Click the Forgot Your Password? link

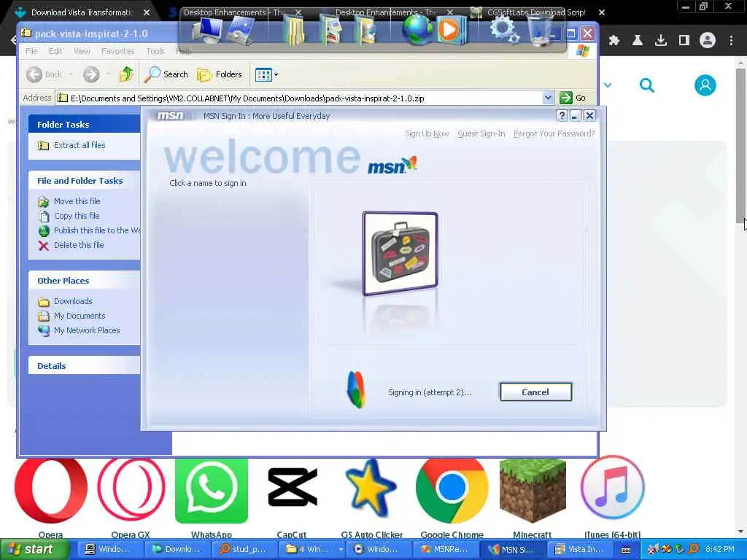coord(554,134)
